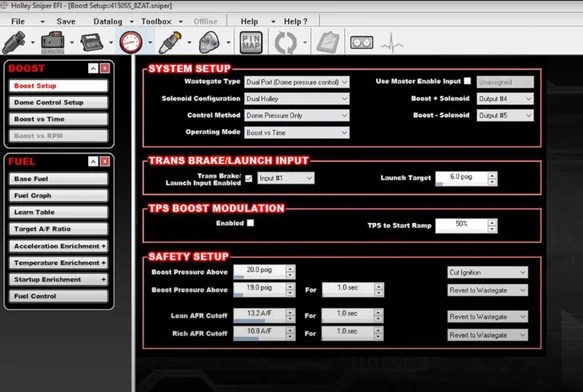Open dropdown arrow next to boost gauge icon
Screen dimensions: 583x392
(x=150, y=42)
